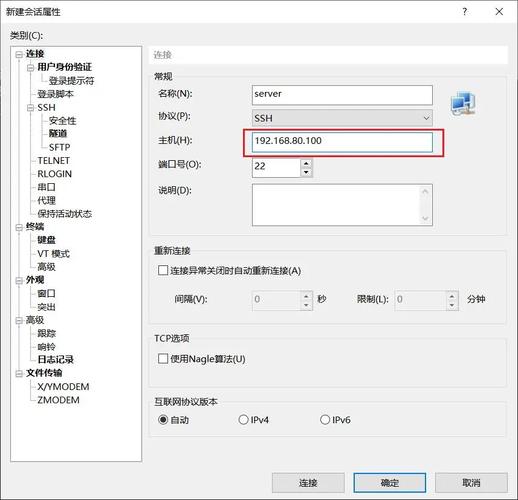The width and height of the screenshot is (518, 500).
Task: Click the 连接 button
Action: [x=308, y=483]
